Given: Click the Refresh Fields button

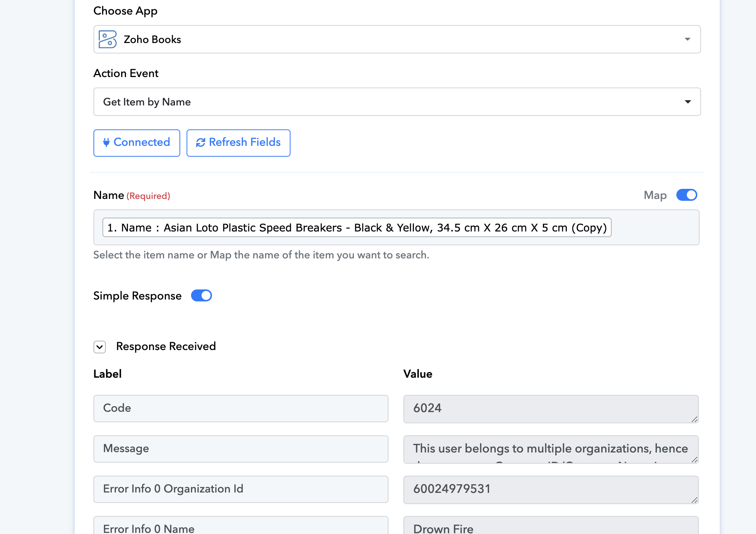Looking at the screenshot, I should point(238,142).
